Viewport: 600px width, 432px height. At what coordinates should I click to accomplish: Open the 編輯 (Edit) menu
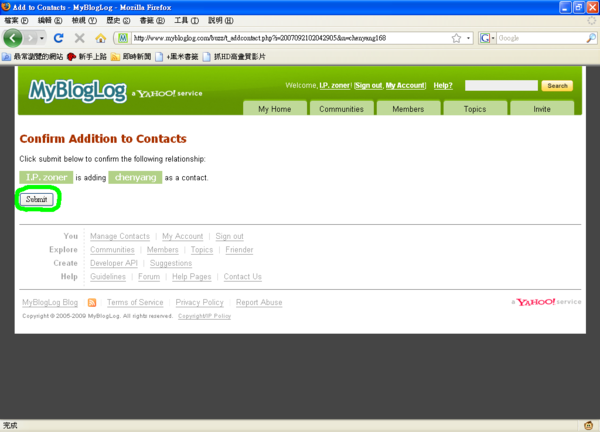pyautogui.click(x=50, y=20)
